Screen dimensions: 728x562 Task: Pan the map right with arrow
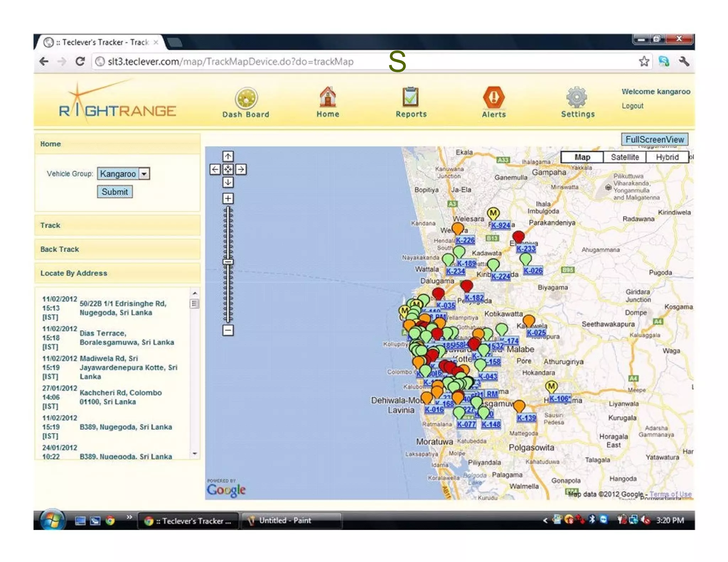(241, 169)
